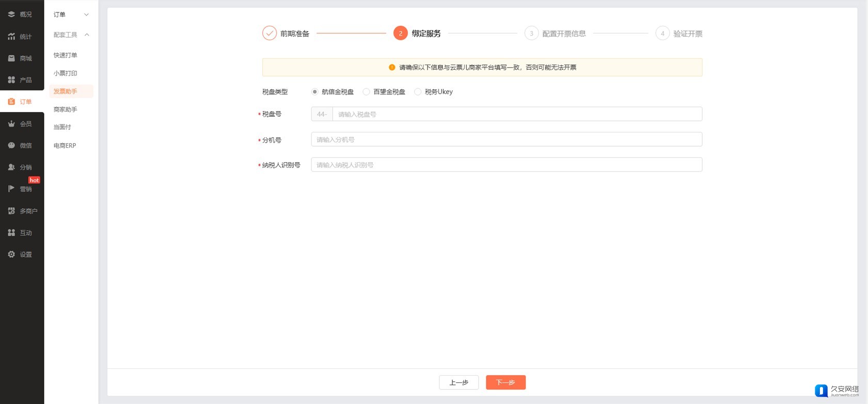Choose the 税务Ukey radio option

click(x=418, y=92)
